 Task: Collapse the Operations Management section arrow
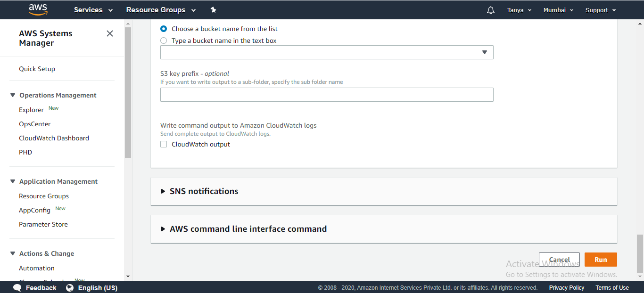pyautogui.click(x=13, y=95)
